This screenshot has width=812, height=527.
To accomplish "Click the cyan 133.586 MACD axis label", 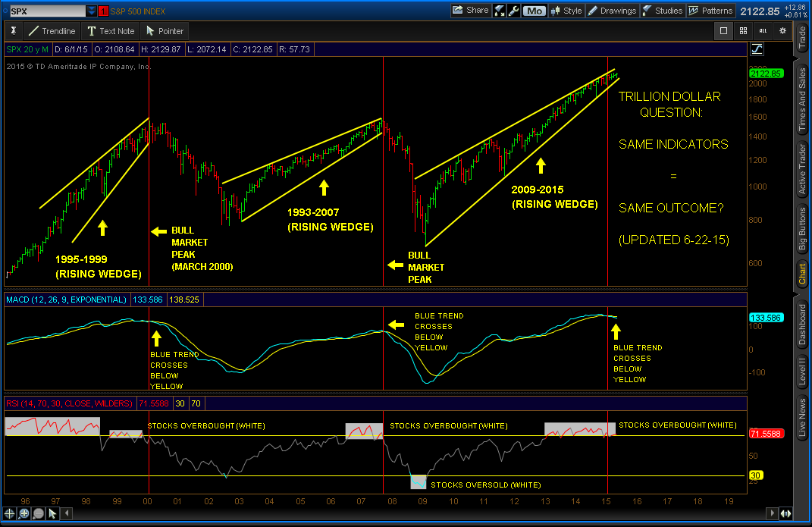I will (x=767, y=318).
